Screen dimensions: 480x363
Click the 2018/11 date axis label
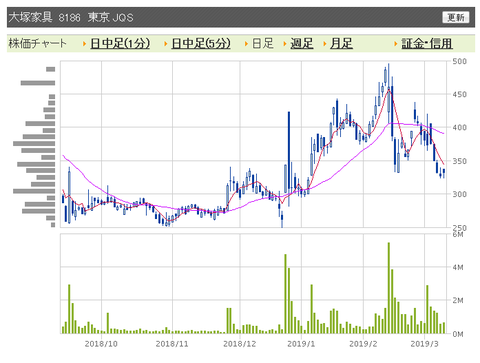(x=172, y=344)
